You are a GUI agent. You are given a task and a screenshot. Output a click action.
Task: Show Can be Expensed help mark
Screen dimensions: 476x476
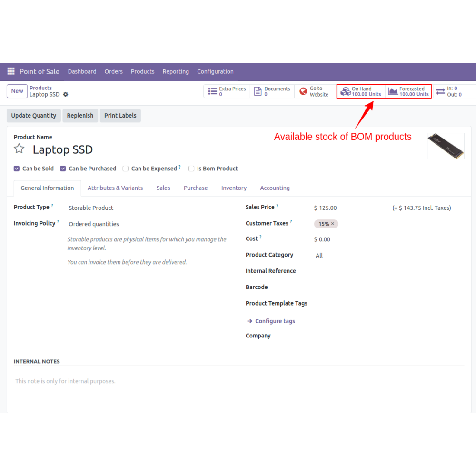coord(180,167)
